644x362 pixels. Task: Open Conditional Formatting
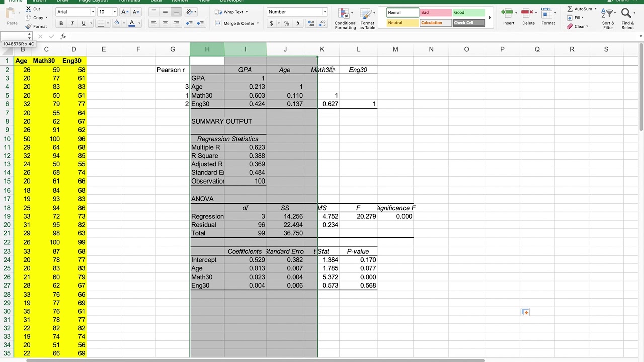click(345, 19)
